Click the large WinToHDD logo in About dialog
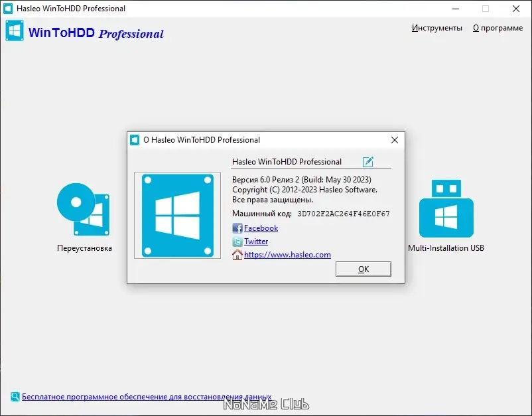 coord(178,216)
